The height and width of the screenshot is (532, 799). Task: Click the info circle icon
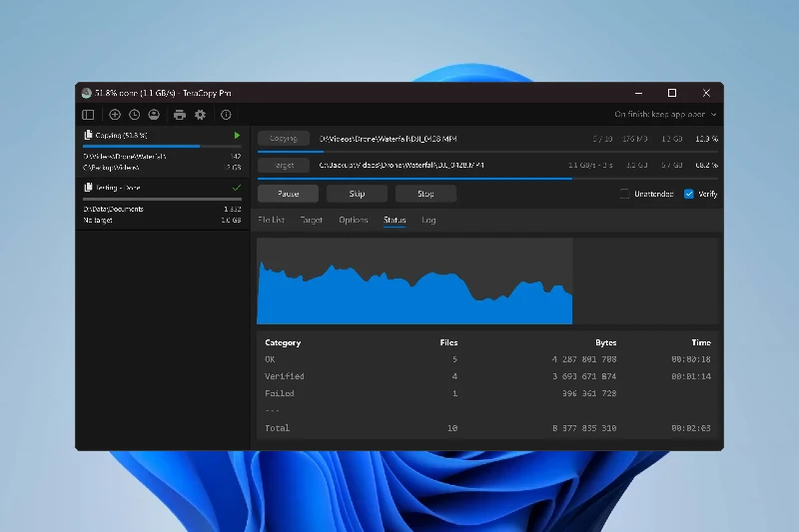pyautogui.click(x=226, y=115)
